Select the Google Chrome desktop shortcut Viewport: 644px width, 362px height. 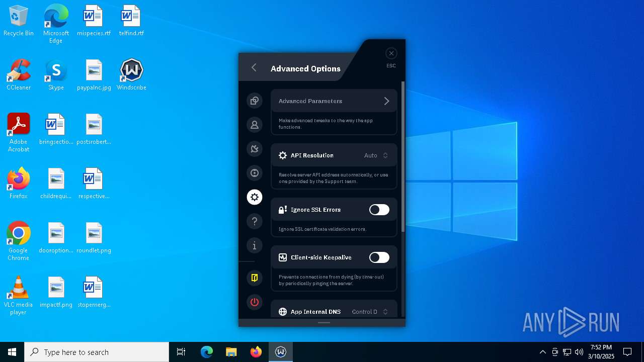[19, 241]
